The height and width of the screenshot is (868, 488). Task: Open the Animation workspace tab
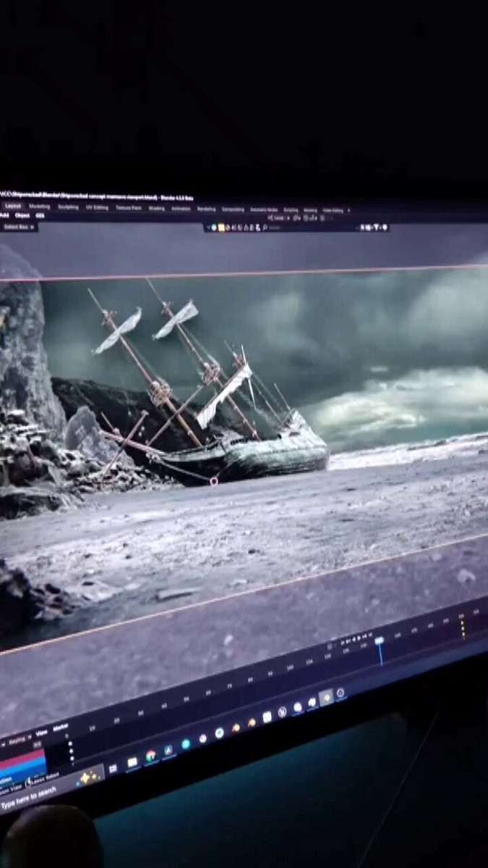pyautogui.click(x=180, y=209)
